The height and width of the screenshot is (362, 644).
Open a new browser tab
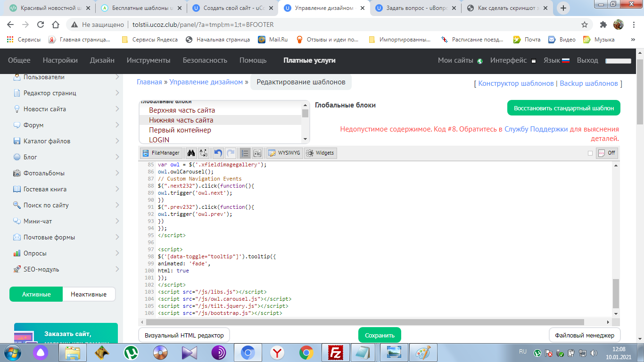pyautogui.click(x=563, y=8)
